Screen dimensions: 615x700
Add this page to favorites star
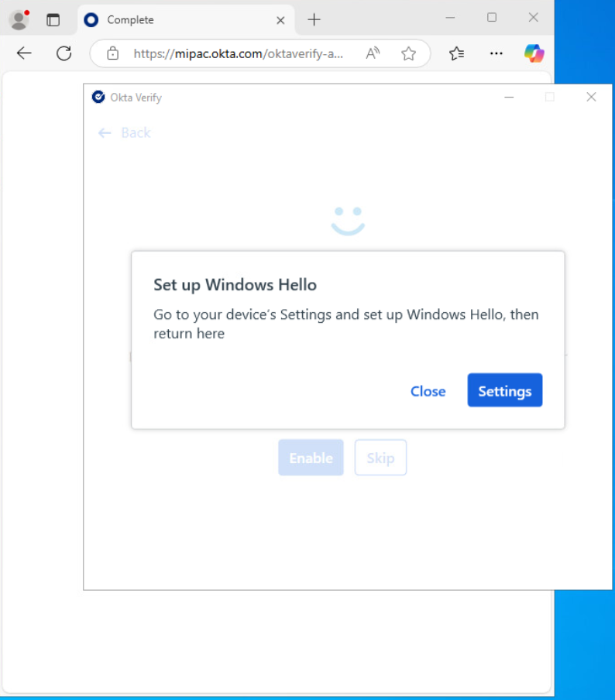408,53
